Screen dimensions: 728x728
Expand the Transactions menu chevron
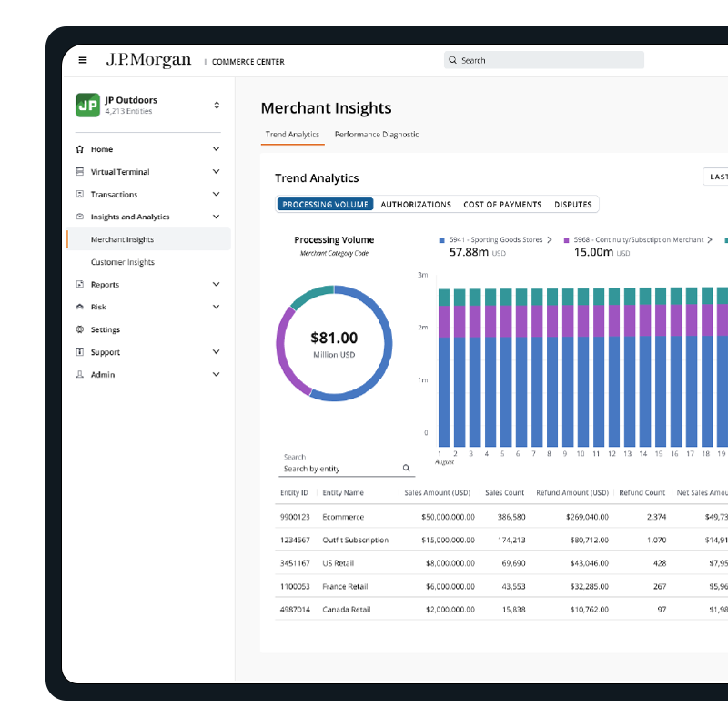(217, 194)
